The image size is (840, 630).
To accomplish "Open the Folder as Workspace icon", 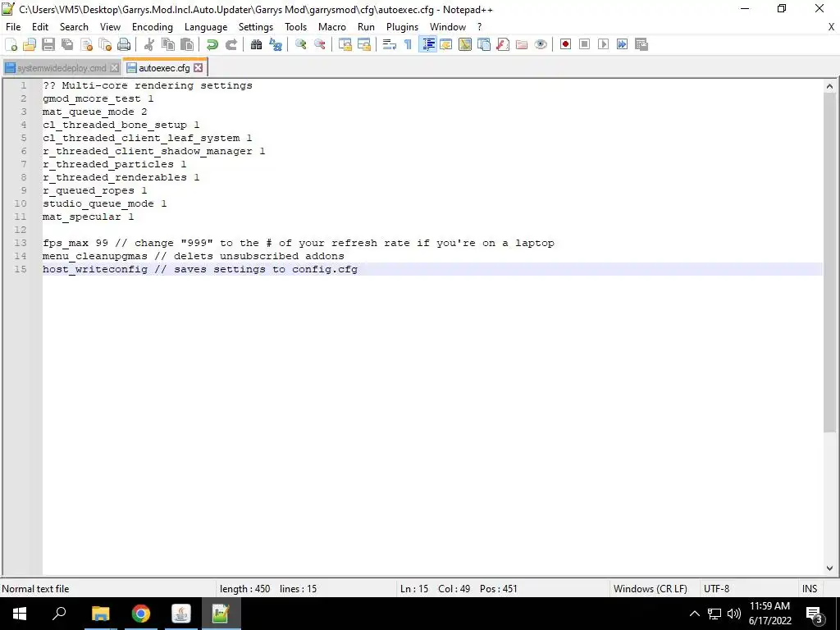I will (x=522, y=44).
